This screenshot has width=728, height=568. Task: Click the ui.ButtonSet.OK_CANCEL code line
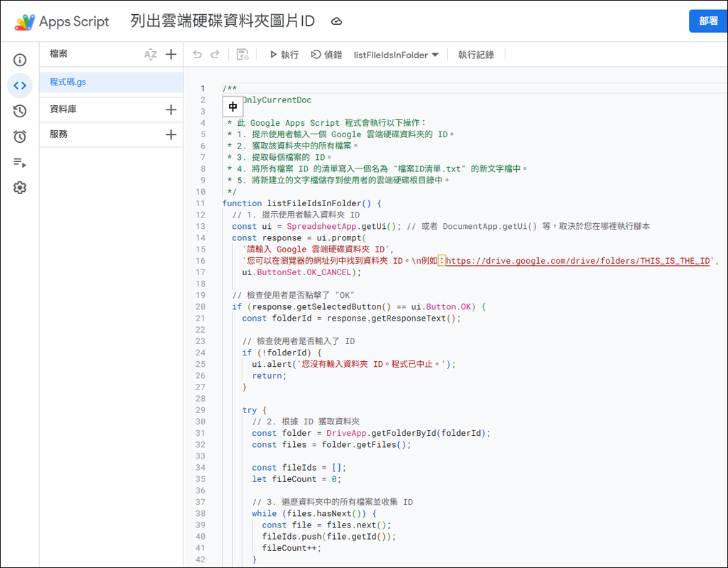tap(301, 272)
